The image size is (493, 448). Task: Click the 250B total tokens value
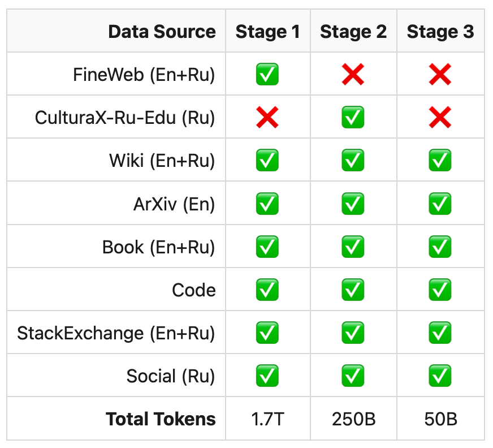click(x=353, y=419)
